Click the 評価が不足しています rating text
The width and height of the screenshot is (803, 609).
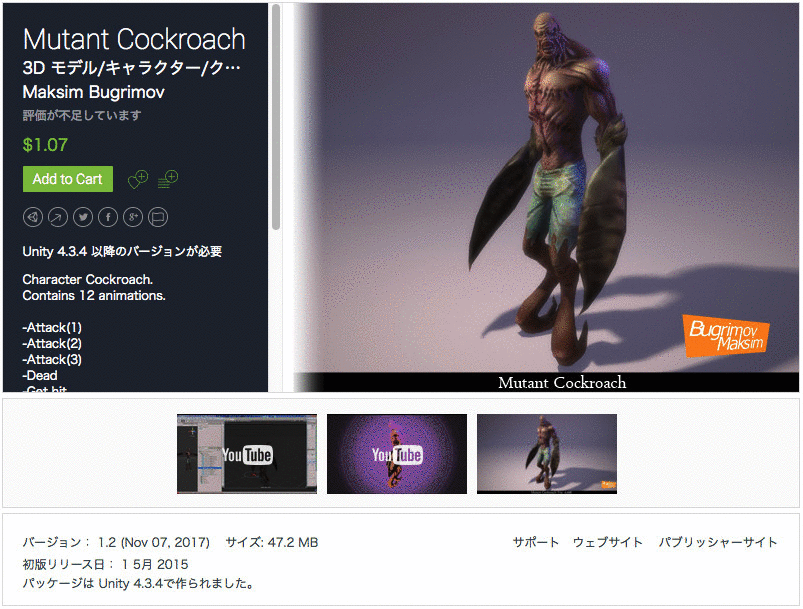click(82, 116)
